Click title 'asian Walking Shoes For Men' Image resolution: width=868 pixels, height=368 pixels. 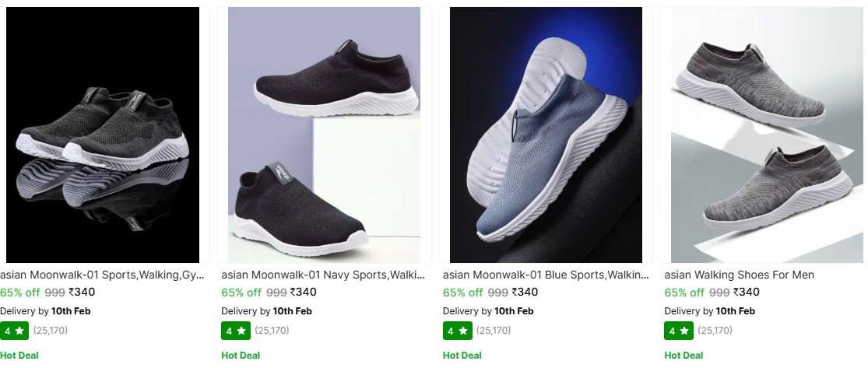tap(739, 275)
